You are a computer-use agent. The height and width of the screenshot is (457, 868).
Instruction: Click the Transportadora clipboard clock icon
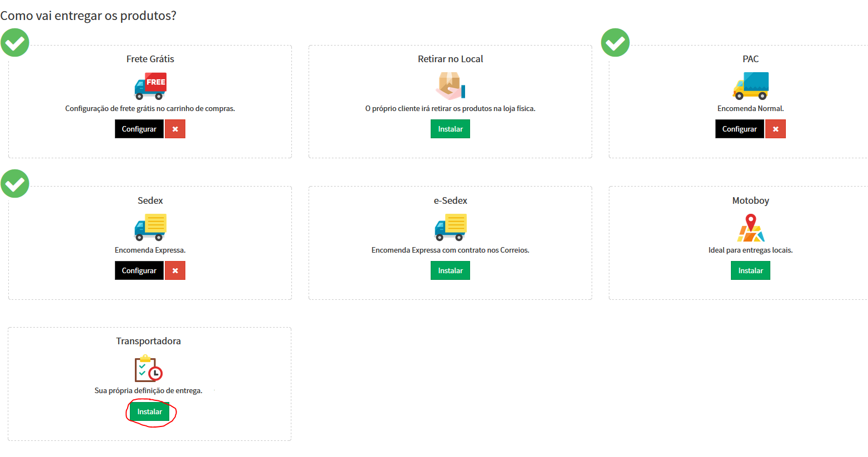[x=149, y=368]
